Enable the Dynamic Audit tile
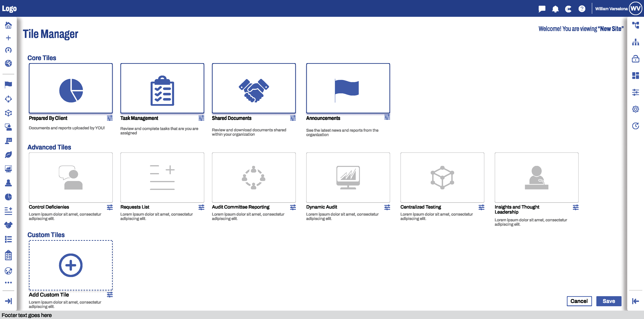The height and width of the screenshot is (319, 644). point(348,177)
